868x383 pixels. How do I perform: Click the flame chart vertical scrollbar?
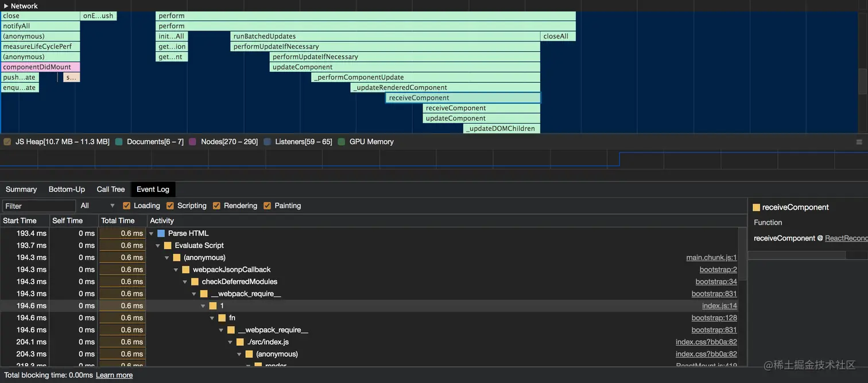coord(863,81)
